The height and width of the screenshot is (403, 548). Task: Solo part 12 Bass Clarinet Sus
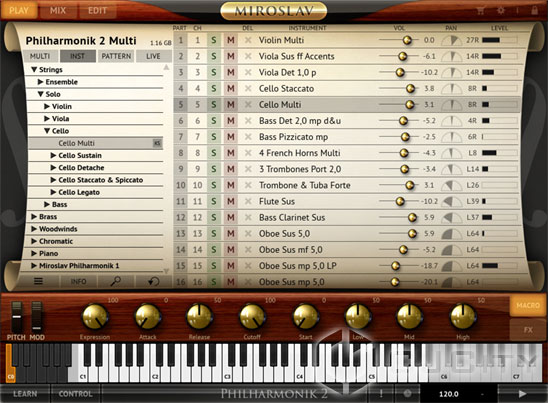[x=214, y=217]
